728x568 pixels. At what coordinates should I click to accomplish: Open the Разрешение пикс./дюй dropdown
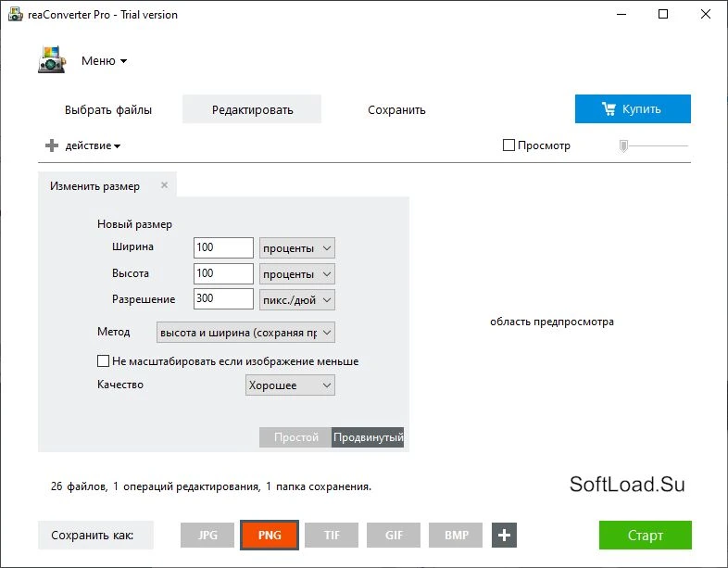point(296,300)
